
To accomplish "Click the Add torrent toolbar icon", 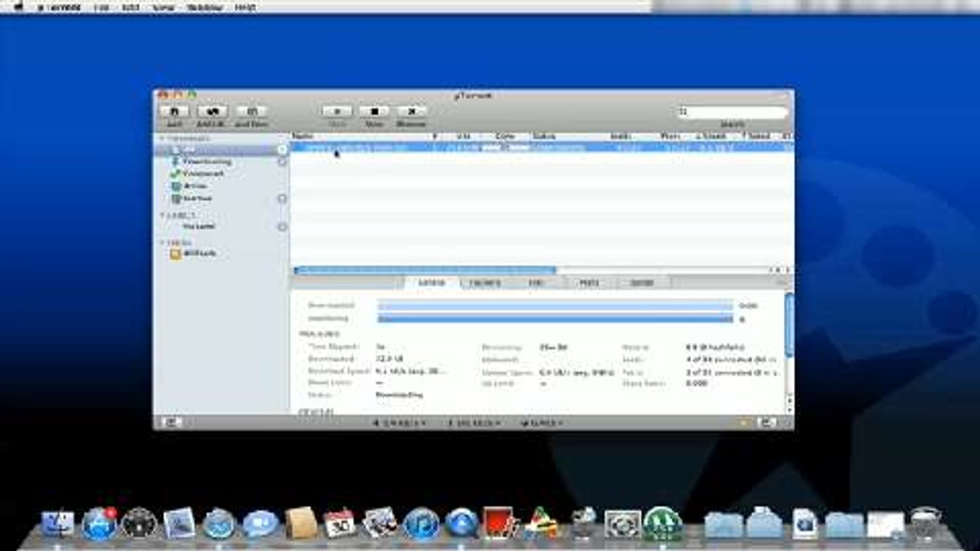I will click(x=174, y=111).
